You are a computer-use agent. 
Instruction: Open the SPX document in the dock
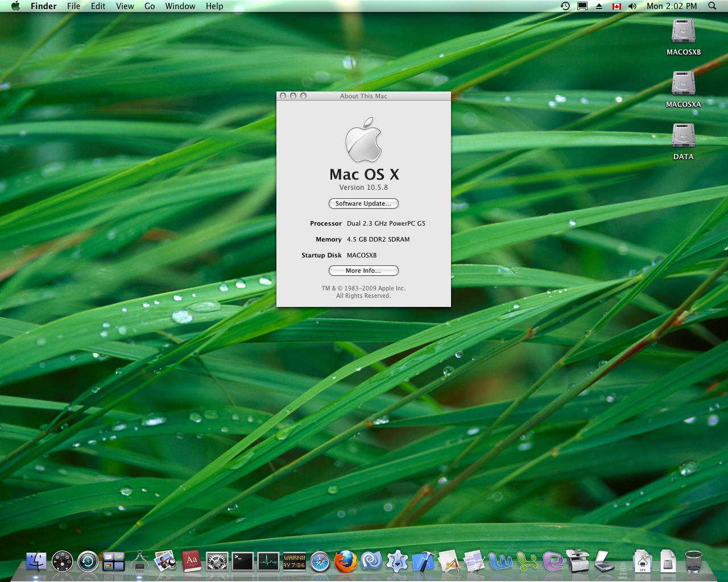point(642,562)
